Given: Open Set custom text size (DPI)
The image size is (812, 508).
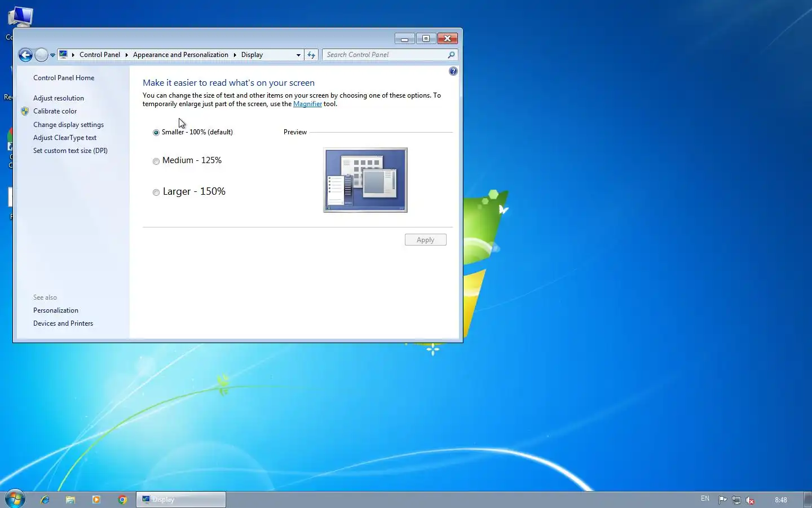Looking at the screenshot, I should click(x=70, y=151).
